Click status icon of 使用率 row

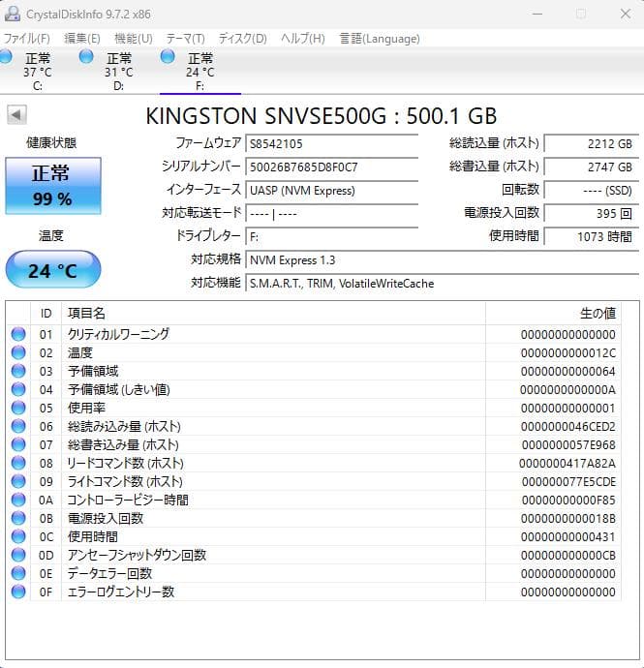tap(18, 408)
